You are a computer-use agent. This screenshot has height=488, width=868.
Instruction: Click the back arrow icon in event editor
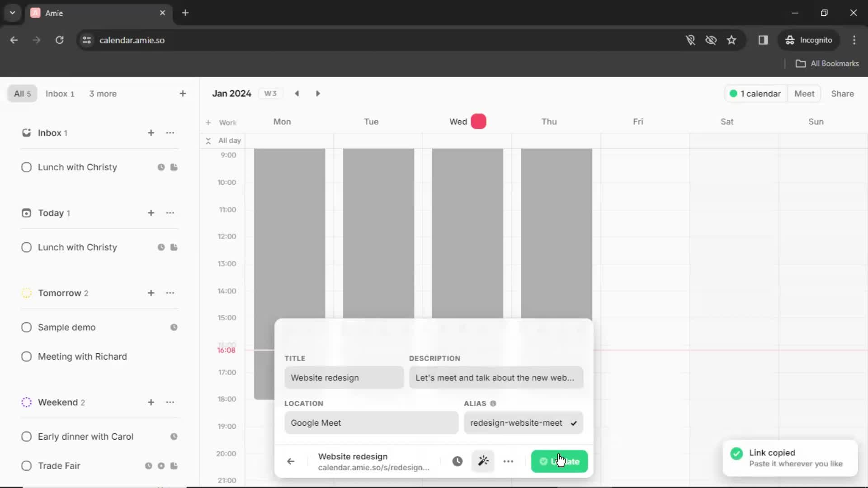pos(291,460)
